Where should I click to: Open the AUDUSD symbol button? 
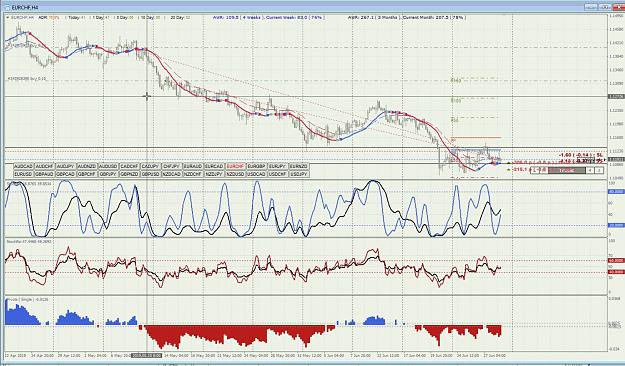click(108, 166)
